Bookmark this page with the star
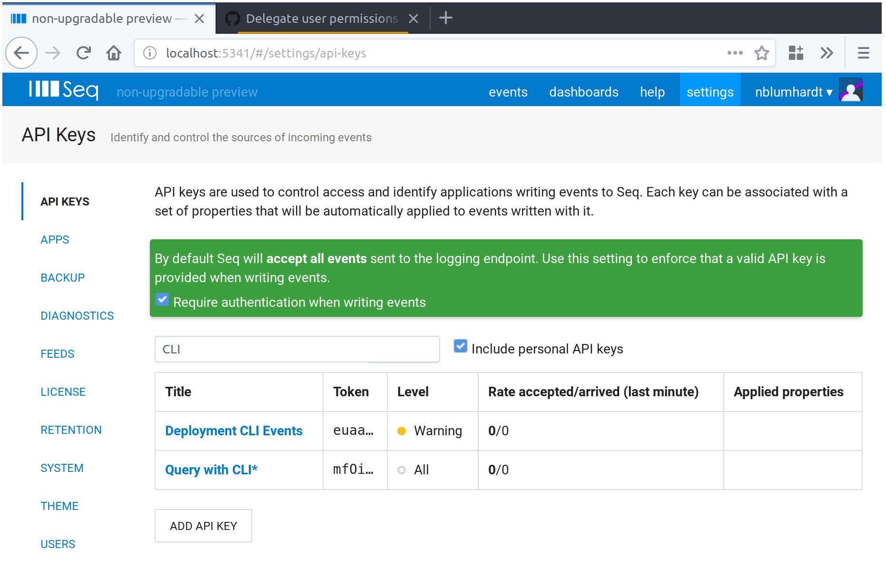Screen dimensions: 886x588 tap(762, 53)
